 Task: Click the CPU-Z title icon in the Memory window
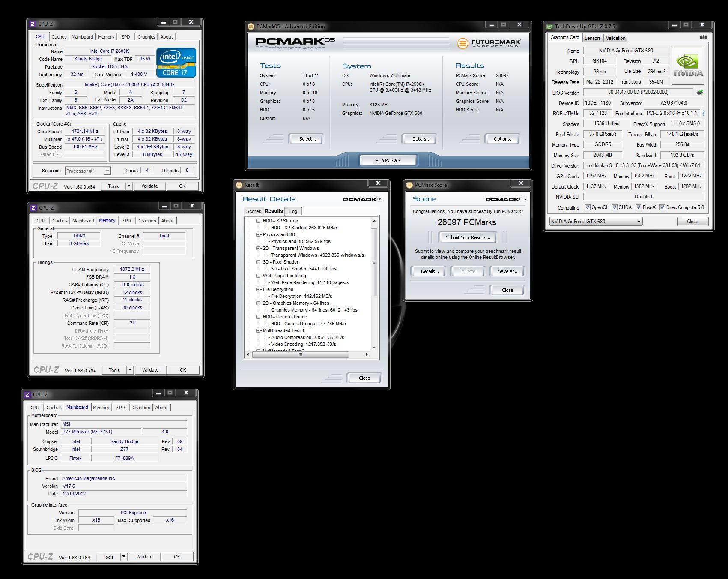pyautogui.click(x=33, y=208)
